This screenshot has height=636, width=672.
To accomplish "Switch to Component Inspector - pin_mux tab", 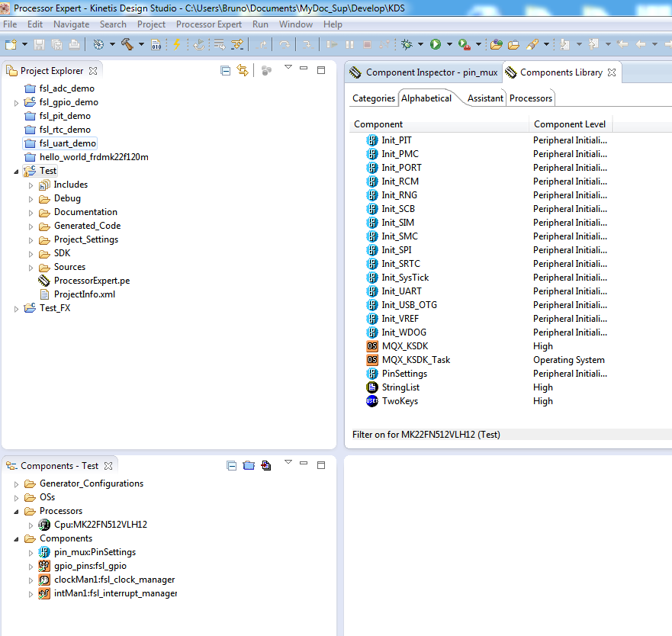I will click(x=424, y=72).
